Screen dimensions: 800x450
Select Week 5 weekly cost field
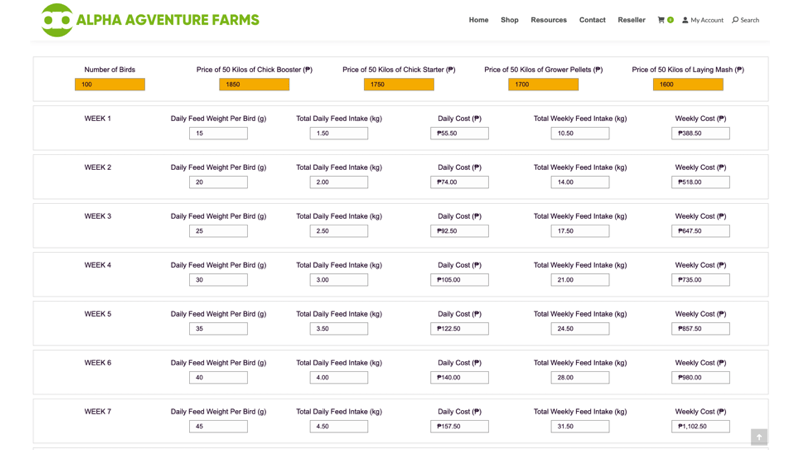[700, 329]
